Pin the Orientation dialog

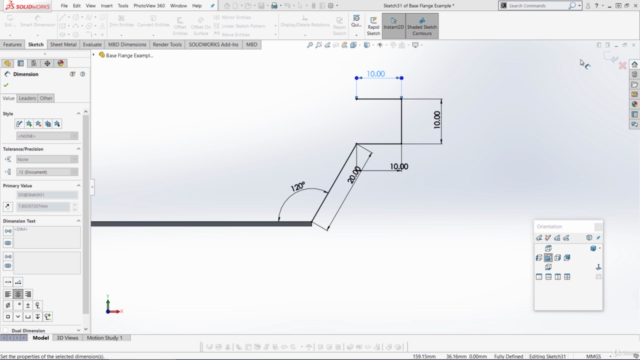pyautogui.click(x=598, y=238)
